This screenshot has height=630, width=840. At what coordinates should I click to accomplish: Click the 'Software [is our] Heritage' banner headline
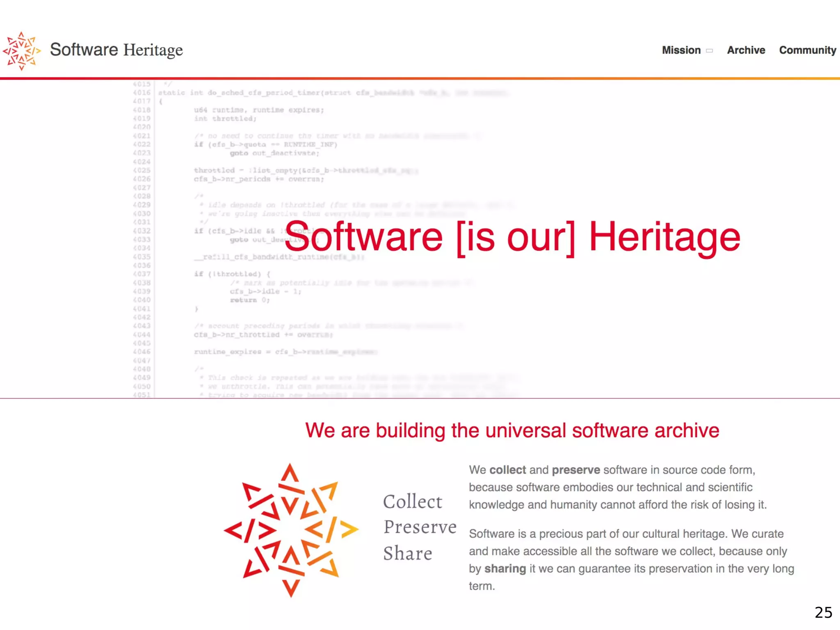click(512, 237)
